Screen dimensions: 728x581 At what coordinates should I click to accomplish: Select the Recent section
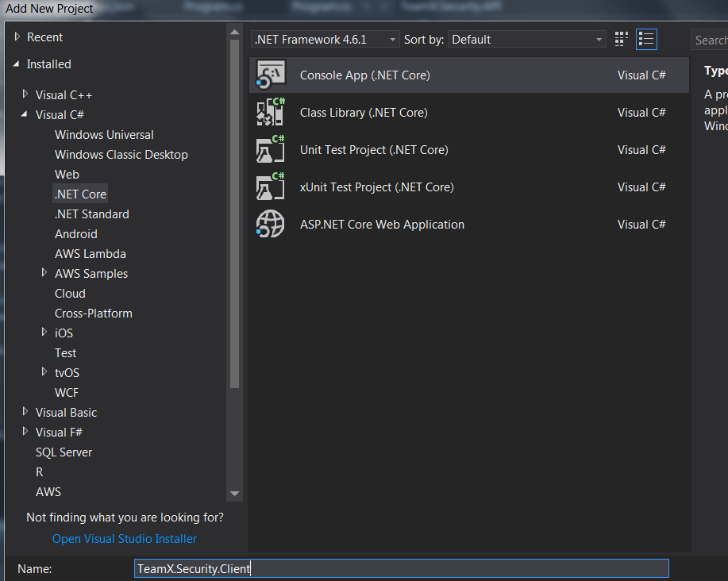click(45, 37)
